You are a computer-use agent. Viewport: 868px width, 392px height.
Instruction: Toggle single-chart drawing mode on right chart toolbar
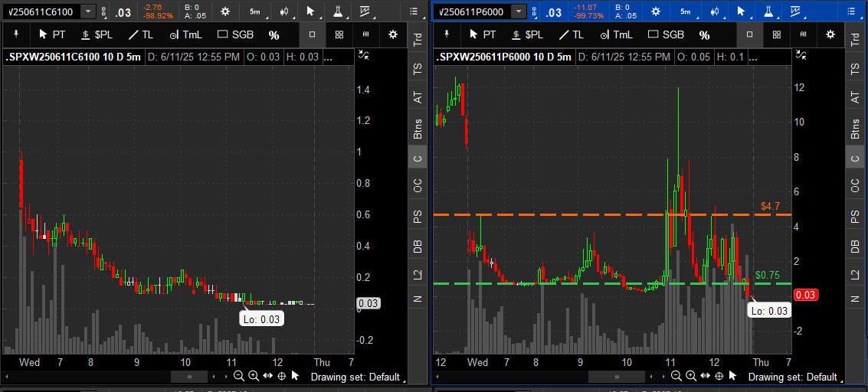(749, 34)
